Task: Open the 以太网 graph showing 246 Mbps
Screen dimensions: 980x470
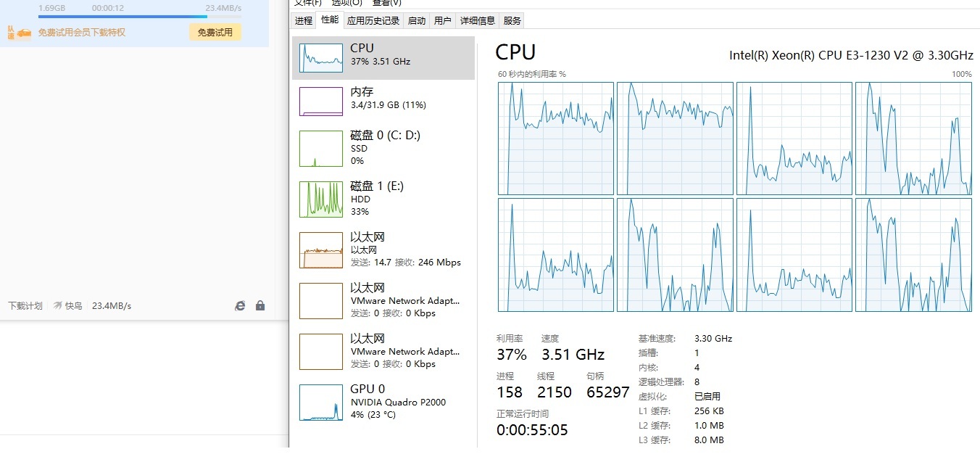Action: [x=321, y=250]
